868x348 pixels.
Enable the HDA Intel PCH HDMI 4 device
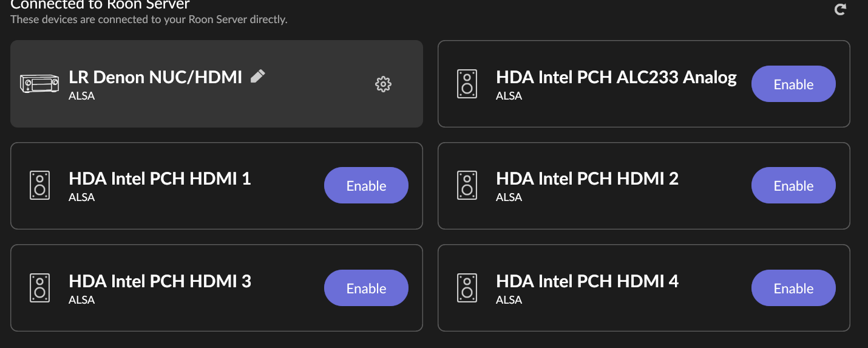pyautogui.click(x=793, y=288)
